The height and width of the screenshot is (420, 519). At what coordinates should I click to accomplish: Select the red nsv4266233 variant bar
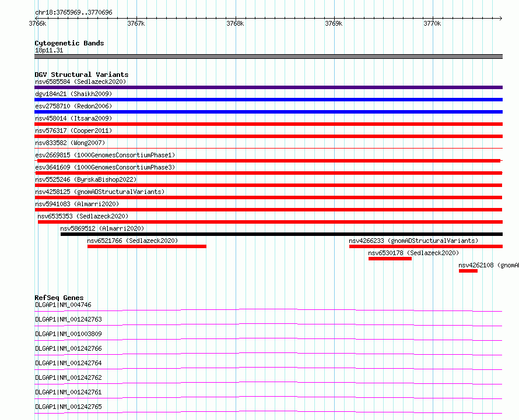(x=426, y=246)
